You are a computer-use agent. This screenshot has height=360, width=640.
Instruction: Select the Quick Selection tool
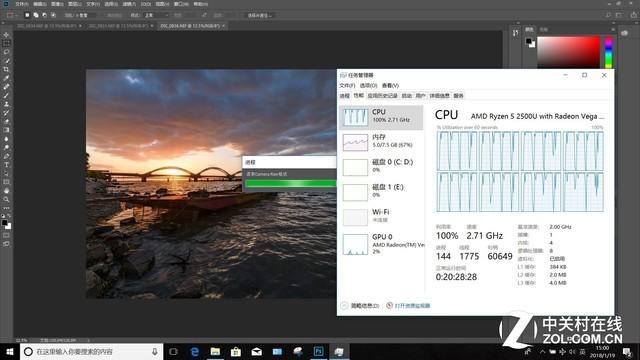coord(6,61)
